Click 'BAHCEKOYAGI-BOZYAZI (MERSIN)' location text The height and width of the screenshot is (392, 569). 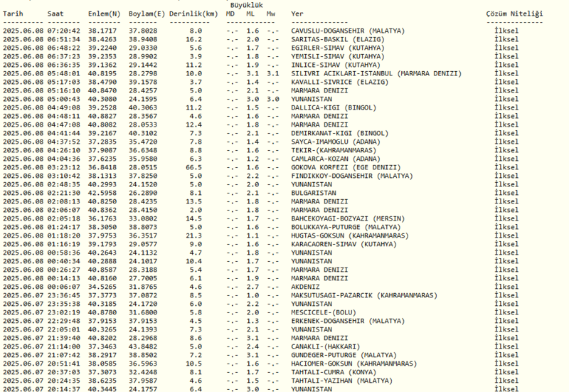click(x=348, y=218)
